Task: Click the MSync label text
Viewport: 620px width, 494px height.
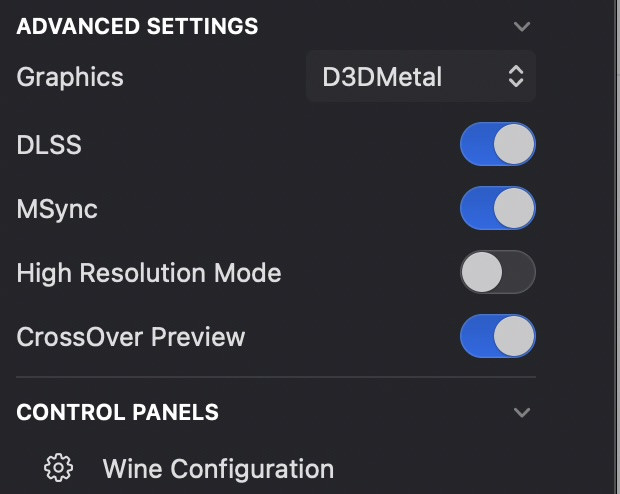Action: pyautogui.click(x=57, y=209)
